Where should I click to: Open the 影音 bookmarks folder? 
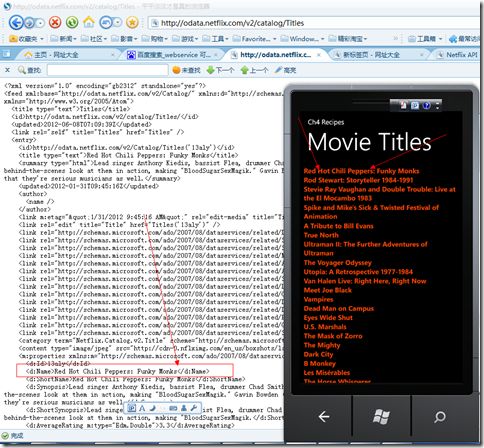tap(124, 39)
